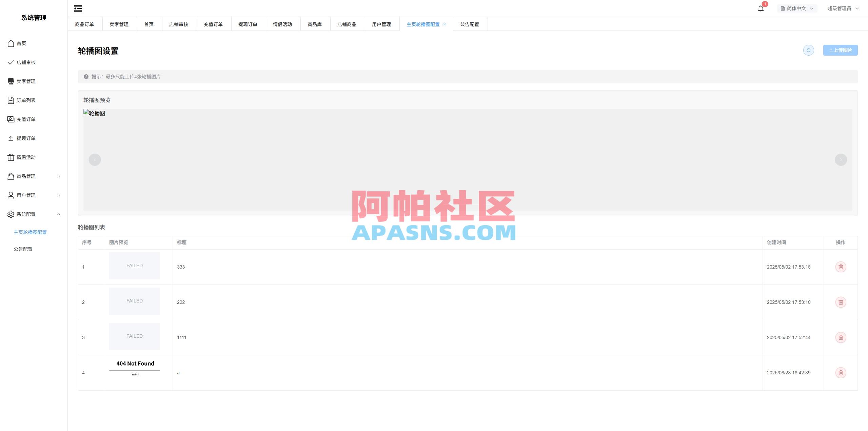
Task: Open notifications via the bell icon
Action: click(x=760, y=8)
